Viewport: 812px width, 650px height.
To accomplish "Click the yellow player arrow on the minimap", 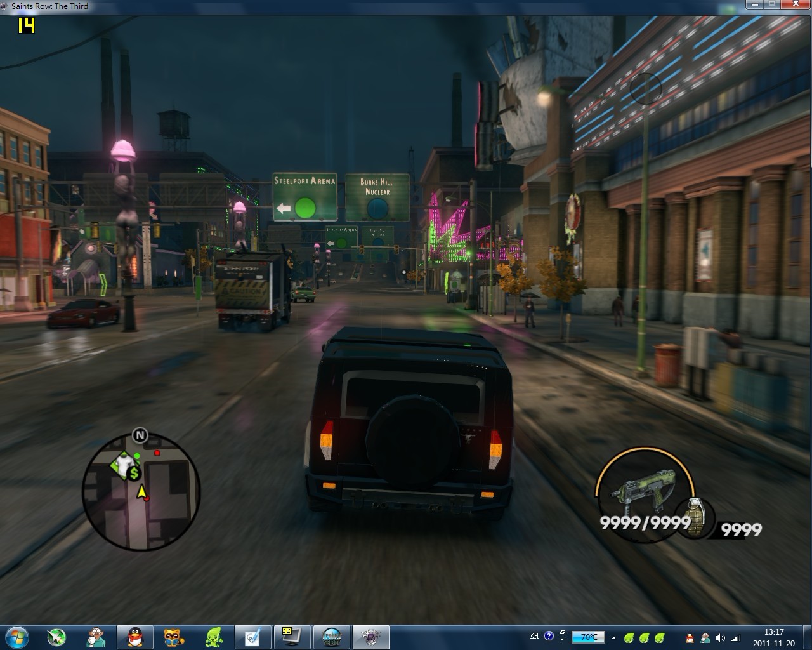I will click(x=141, y=491).
